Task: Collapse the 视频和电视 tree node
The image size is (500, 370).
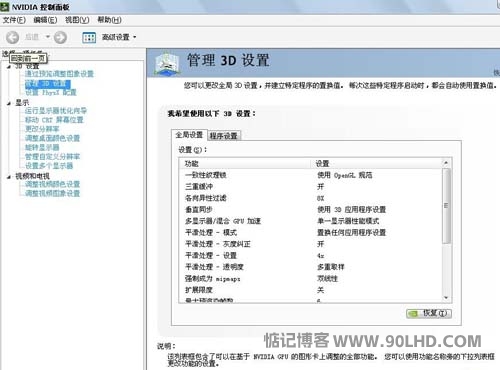Action: 9,176
